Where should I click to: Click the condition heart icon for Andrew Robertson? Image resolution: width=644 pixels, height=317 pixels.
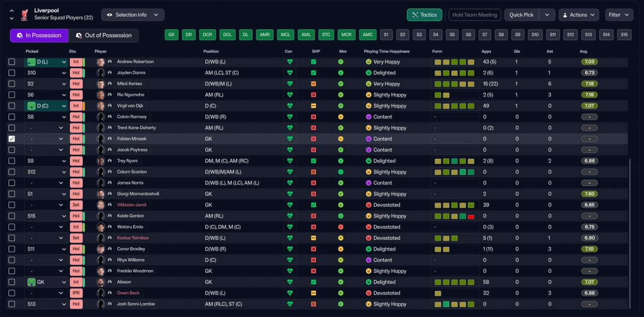(x=289, y=62)
